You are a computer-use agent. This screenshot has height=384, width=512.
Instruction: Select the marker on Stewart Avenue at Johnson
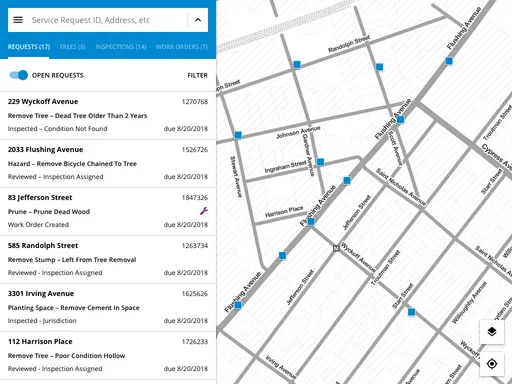pyautogui.click(x=238, y=135)
